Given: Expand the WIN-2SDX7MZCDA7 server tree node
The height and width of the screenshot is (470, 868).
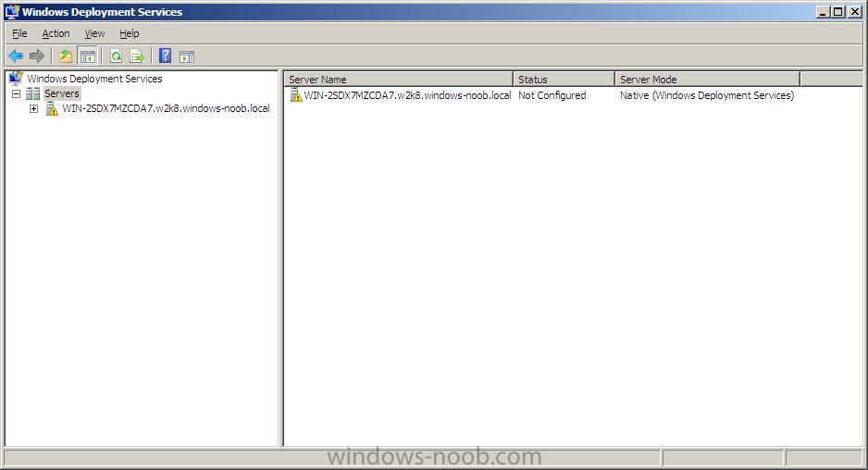Looking at the screenshot, I should pyautogui.click(x=33, y=108).
